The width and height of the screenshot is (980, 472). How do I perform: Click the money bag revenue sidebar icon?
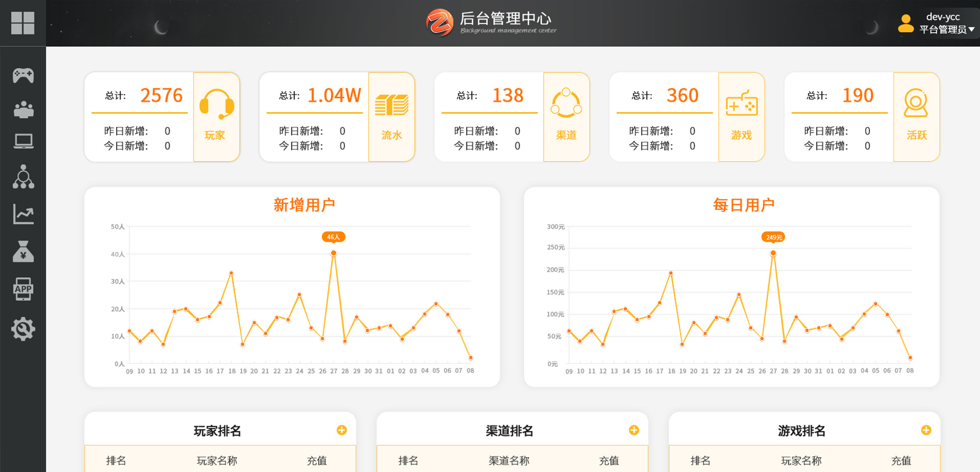23,252
